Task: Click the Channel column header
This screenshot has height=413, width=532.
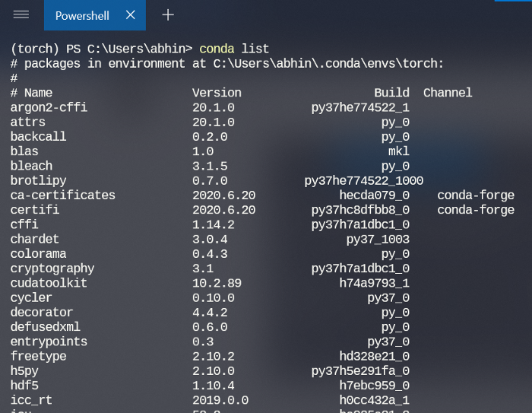Action: point(448,93)
